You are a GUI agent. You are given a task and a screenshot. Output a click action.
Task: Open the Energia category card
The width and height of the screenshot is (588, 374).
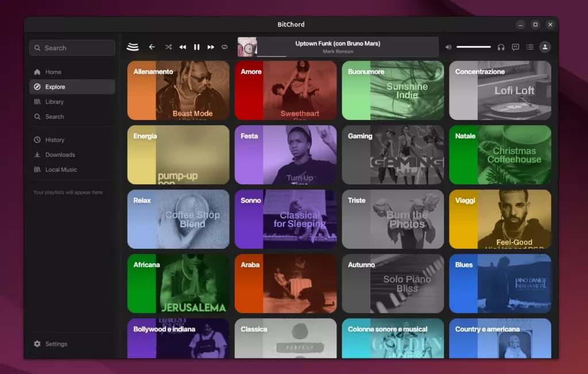(x=179, y=155)
